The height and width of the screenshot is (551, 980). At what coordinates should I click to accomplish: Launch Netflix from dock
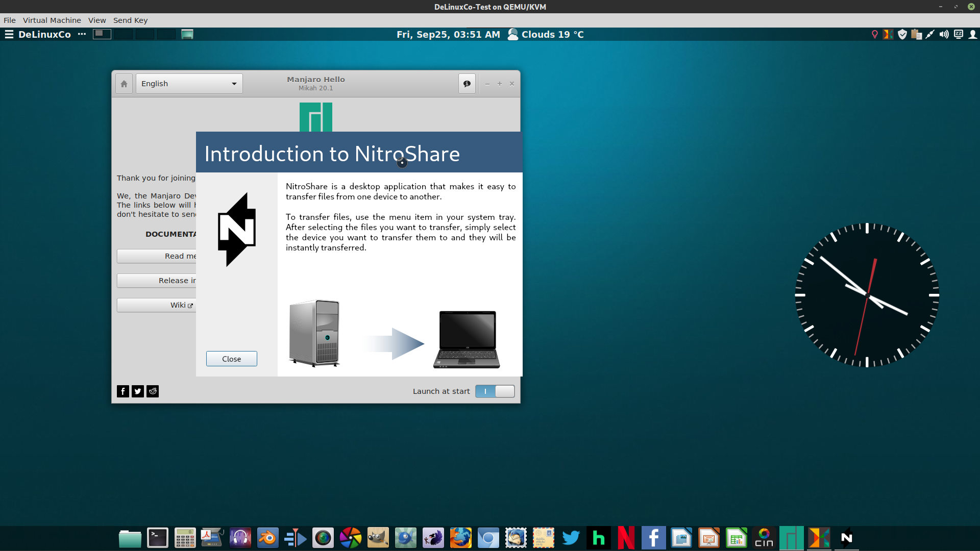626,538
